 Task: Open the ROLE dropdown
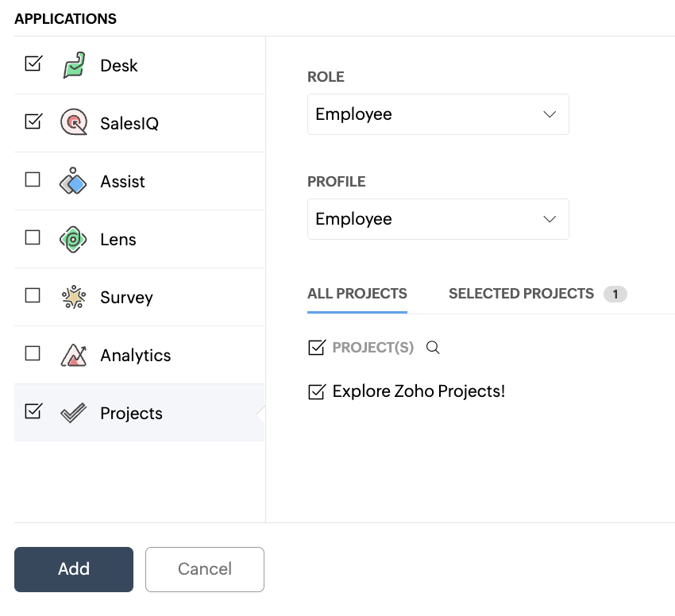[438, 114]
